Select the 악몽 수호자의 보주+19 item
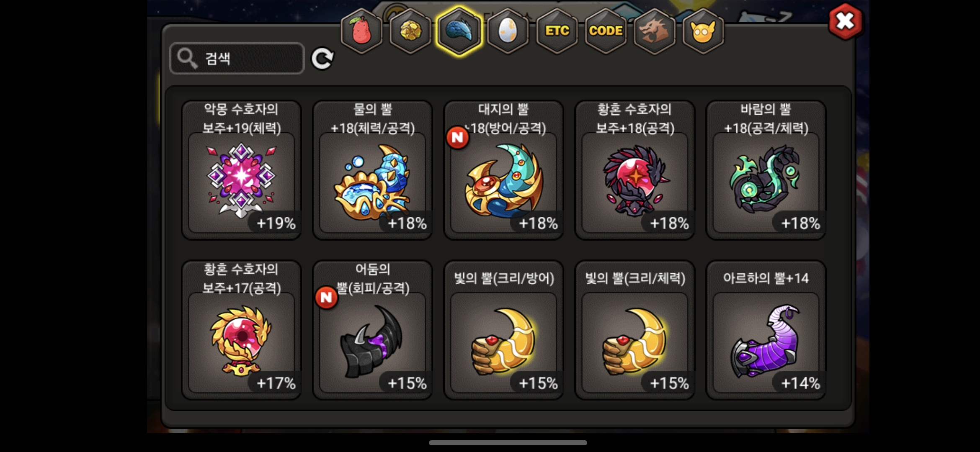Screen dimensions: 980x452 point(241,170)
